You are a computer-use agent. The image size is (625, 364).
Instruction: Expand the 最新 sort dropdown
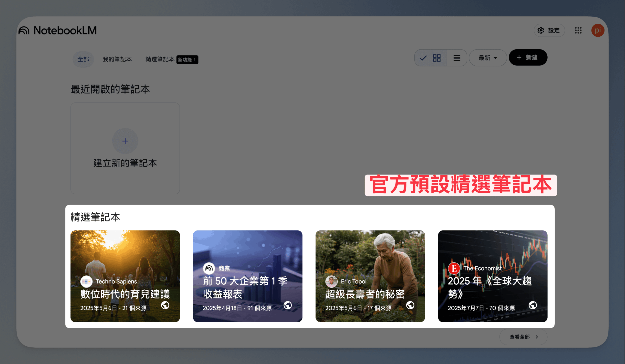(x=488, y=58)
